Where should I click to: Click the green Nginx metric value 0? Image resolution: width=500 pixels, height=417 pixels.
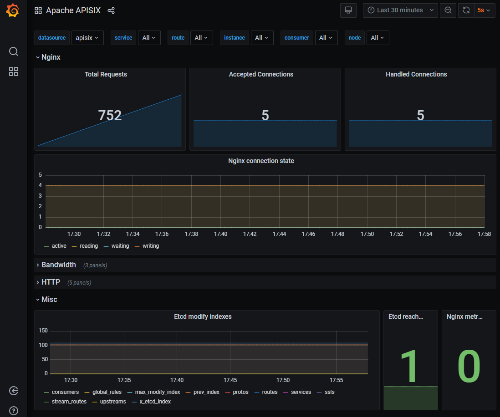coord(469,366)
